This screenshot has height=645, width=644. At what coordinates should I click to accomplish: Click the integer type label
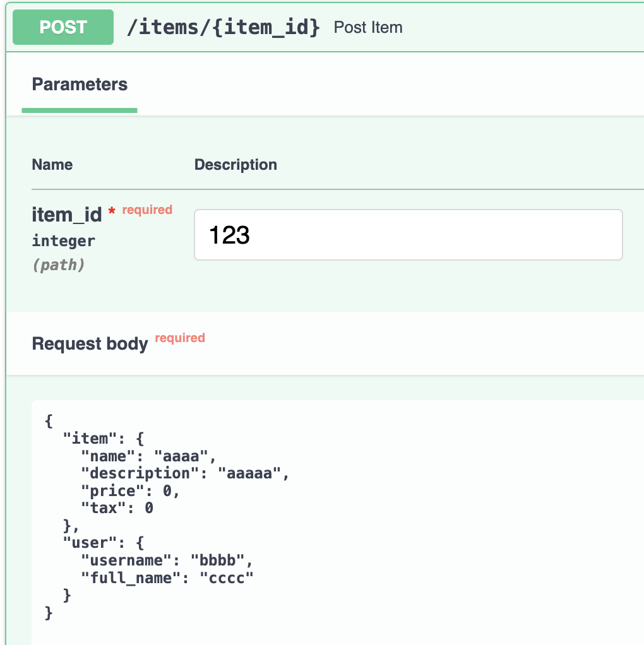click(x=64, y=241)
